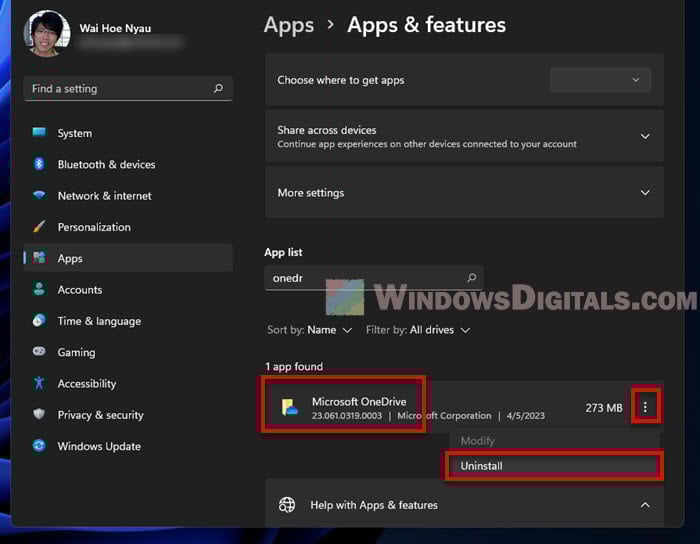The image size is (700, 544).
Task: Click the version 23.061.0319.0003 text
Action: tap(347, 415)
